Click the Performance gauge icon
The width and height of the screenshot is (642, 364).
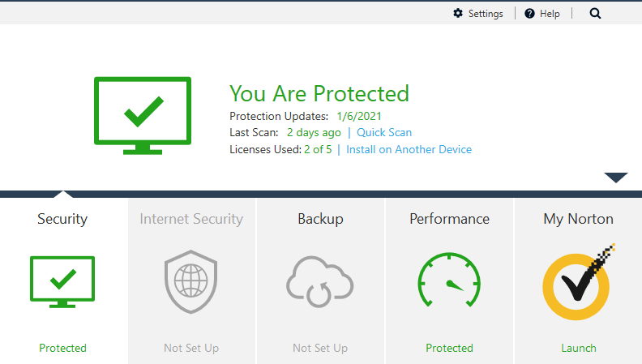[x=449, y=281]
